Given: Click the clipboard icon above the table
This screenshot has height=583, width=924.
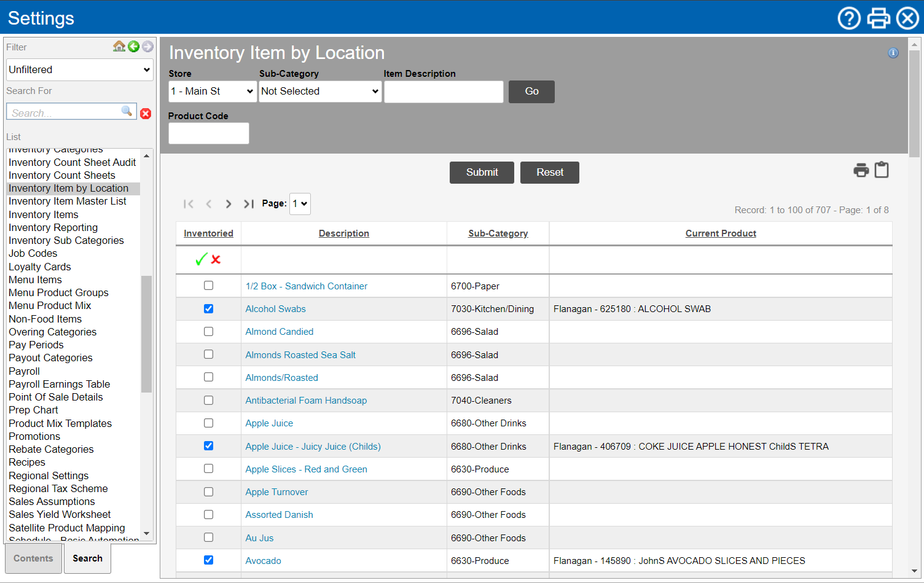Looking at the screenshot, I should tap(882, 170).
